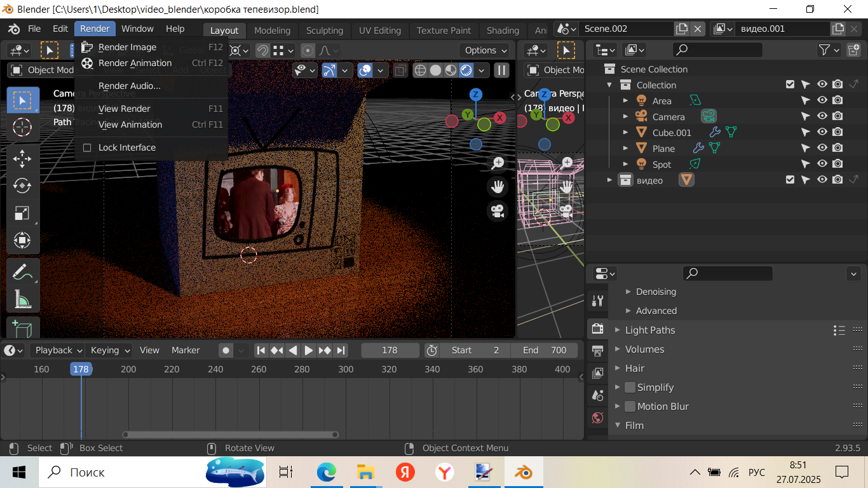Select the Scale tool in toolbar
The height and width of the screenshot is (488, 868).
click(22, 213)
